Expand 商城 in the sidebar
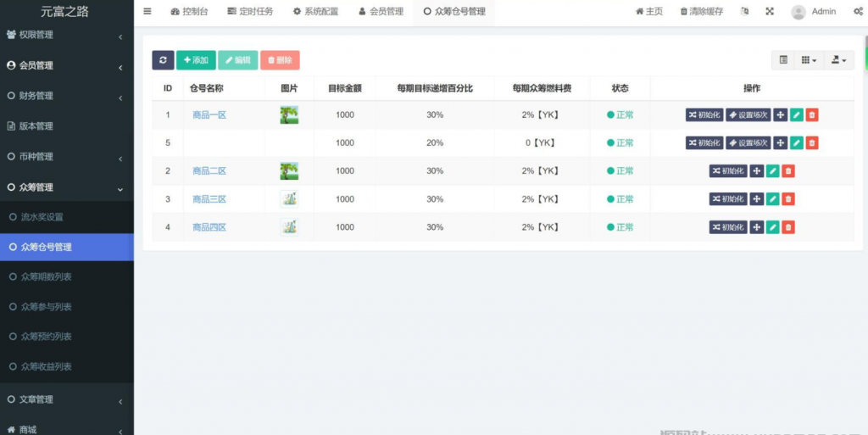 [66, 429]
